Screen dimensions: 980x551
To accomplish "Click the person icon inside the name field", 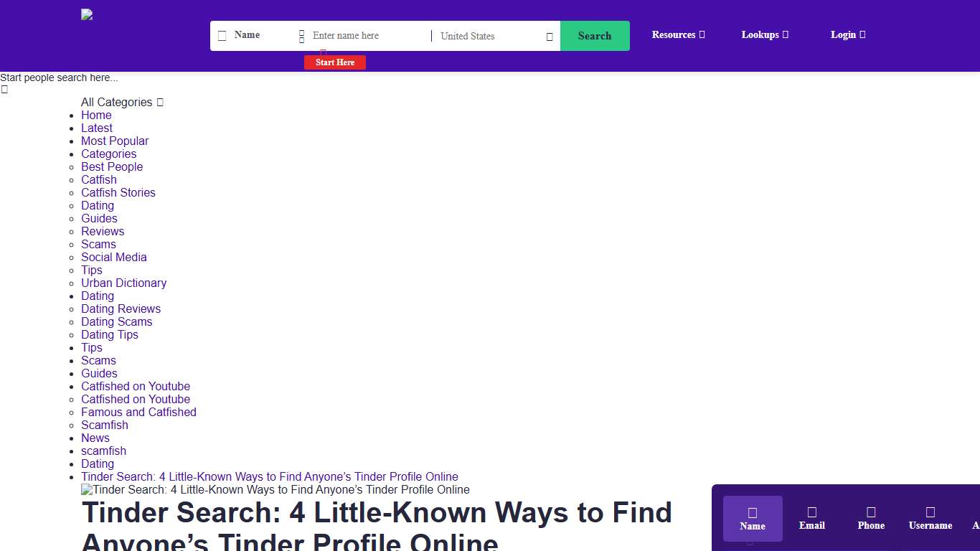I will click(x=302, y=35).
